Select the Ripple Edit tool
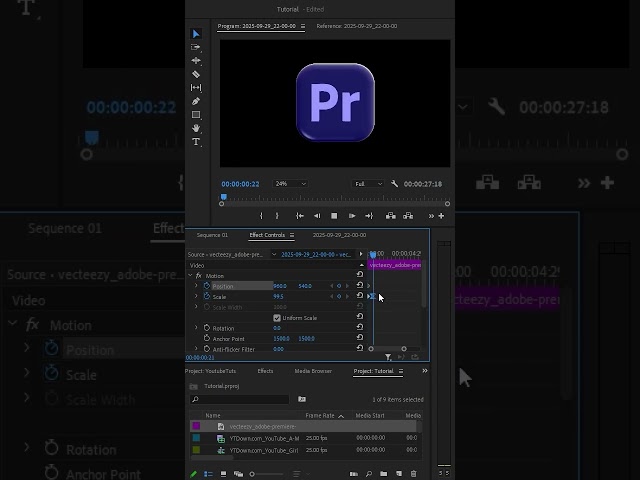This screenshot has height=480, width=640. [196, 61]
